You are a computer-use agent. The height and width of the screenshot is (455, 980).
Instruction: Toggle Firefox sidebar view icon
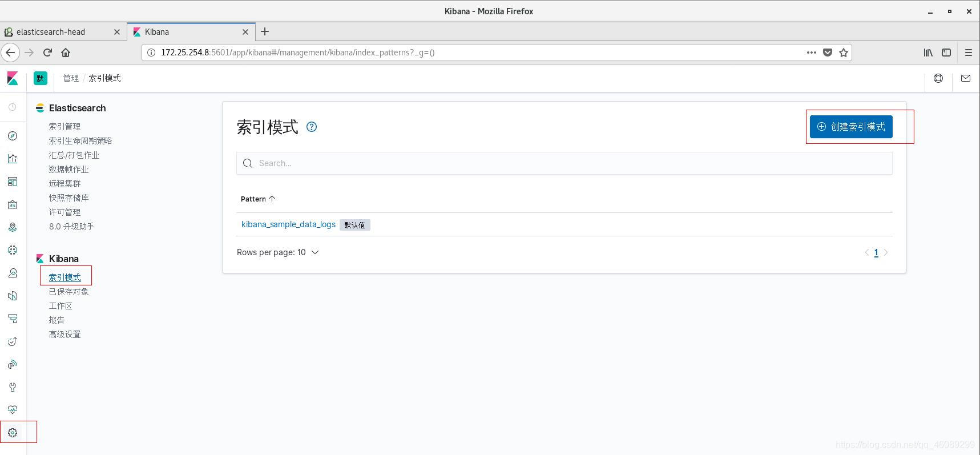(946, 53)
